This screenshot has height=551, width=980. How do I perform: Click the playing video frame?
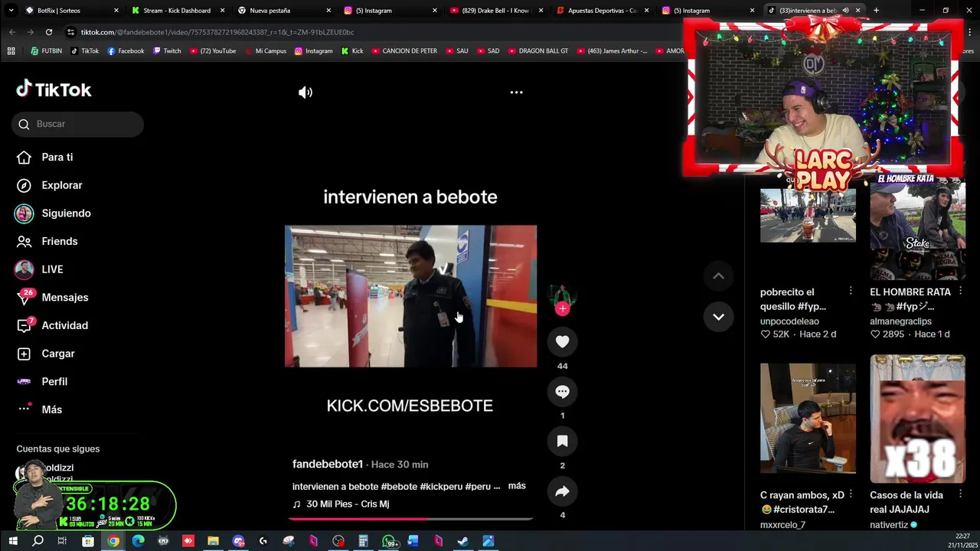[x=410, y=296]
